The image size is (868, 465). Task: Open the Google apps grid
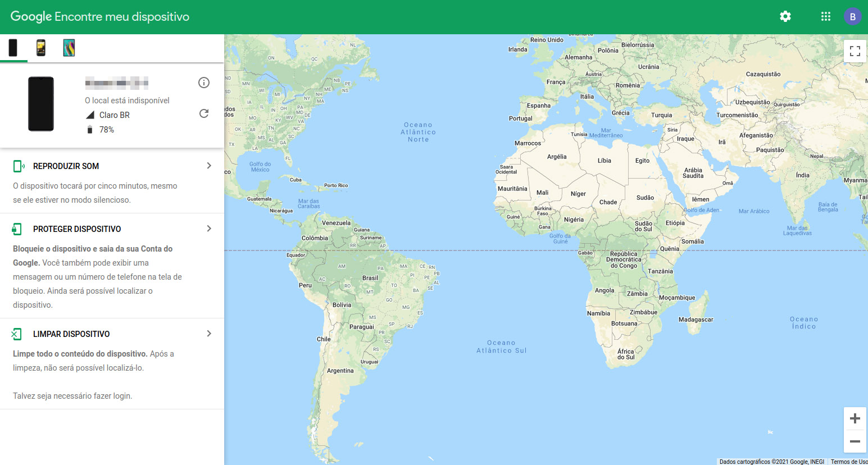[x=825, y=16]
